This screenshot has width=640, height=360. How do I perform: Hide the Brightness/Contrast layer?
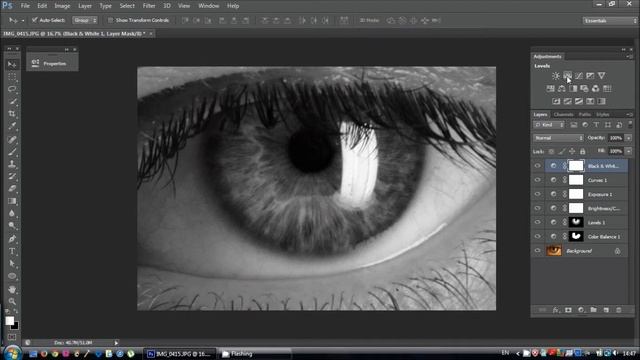point(538,208)
